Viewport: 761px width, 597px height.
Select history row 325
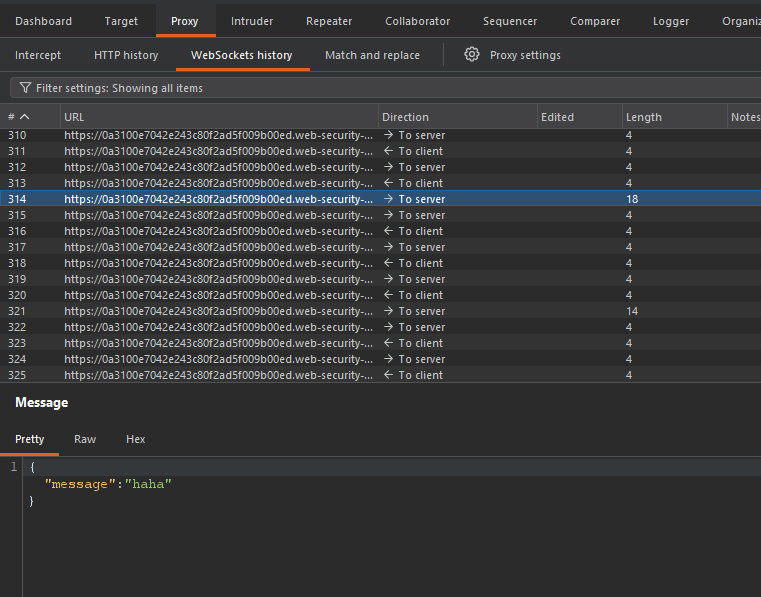(x=380, y=375)
